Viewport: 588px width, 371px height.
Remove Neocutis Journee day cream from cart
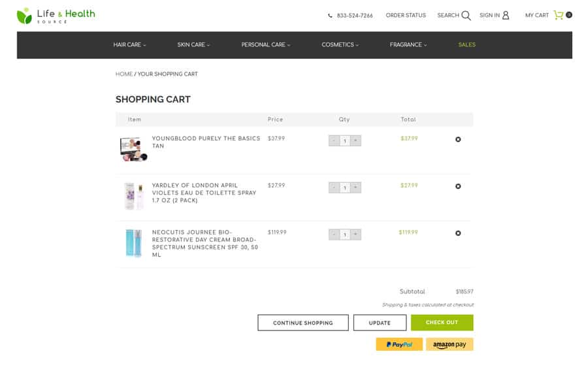pos(458,233)
